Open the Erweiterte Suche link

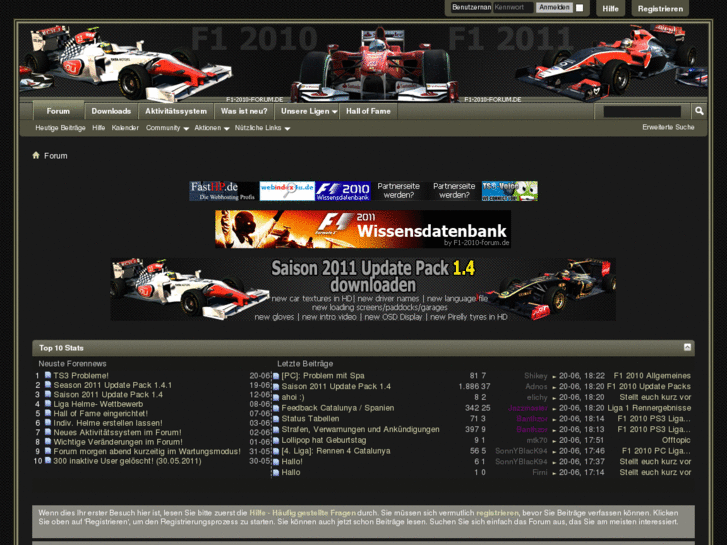pos(668,127)
